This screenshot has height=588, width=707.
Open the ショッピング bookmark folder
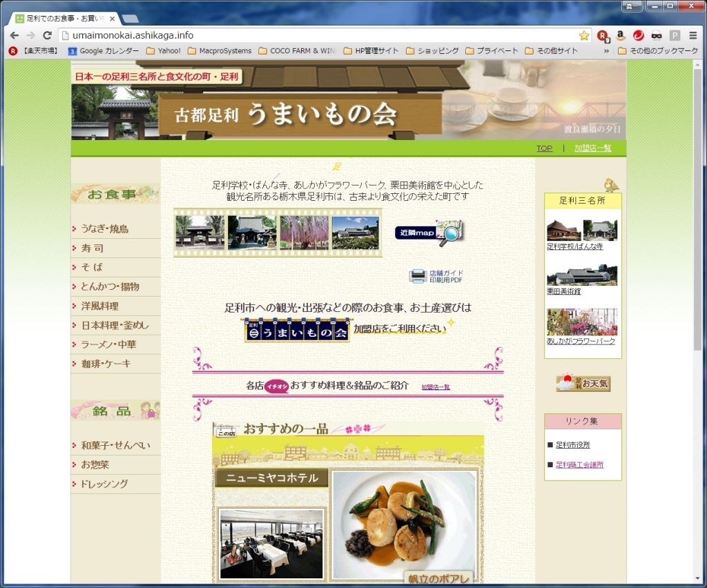tap(432, 51)
